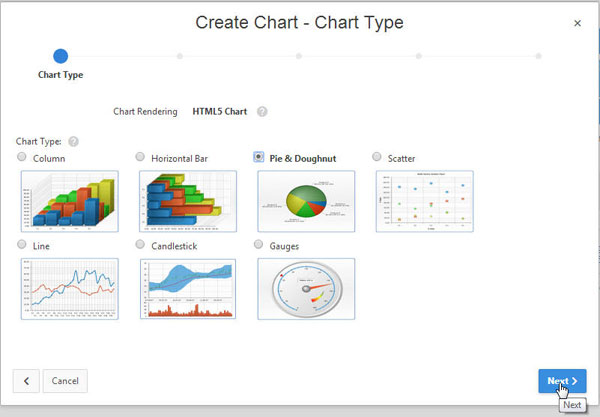Click help icon next to Chart Type label
The image size is (600, 417).
click(73, 142)
